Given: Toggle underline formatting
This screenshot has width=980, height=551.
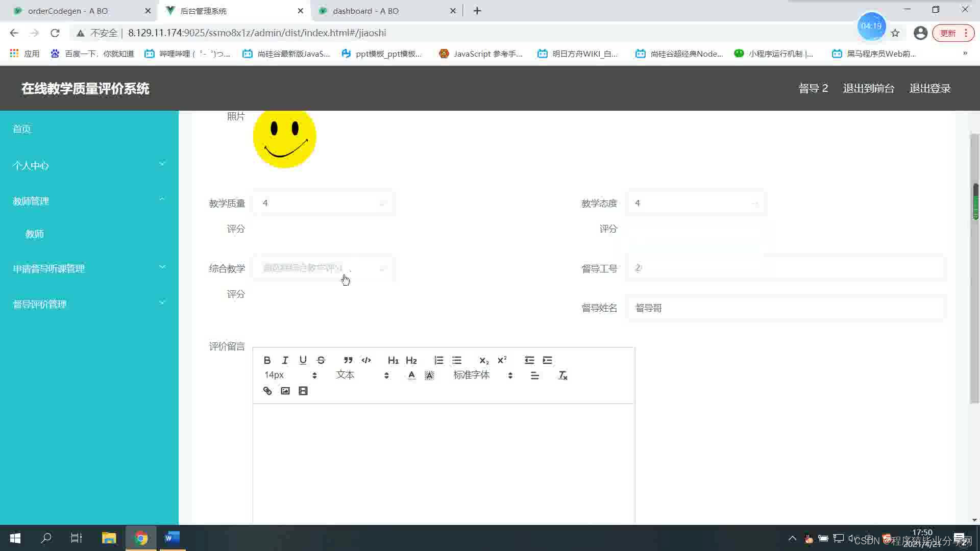Looking at the screenshot, I should point(303,360).
